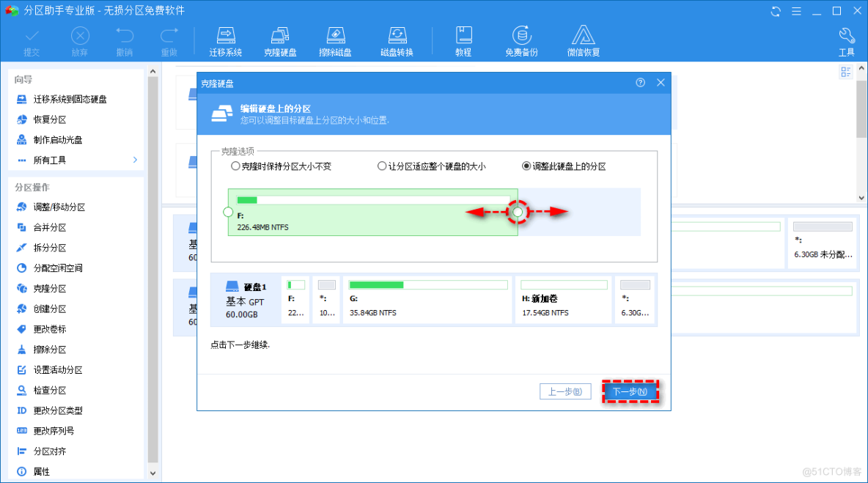Select the G: 35.84GB NTFS partition
868x483 pixels.
coord(427,299)
